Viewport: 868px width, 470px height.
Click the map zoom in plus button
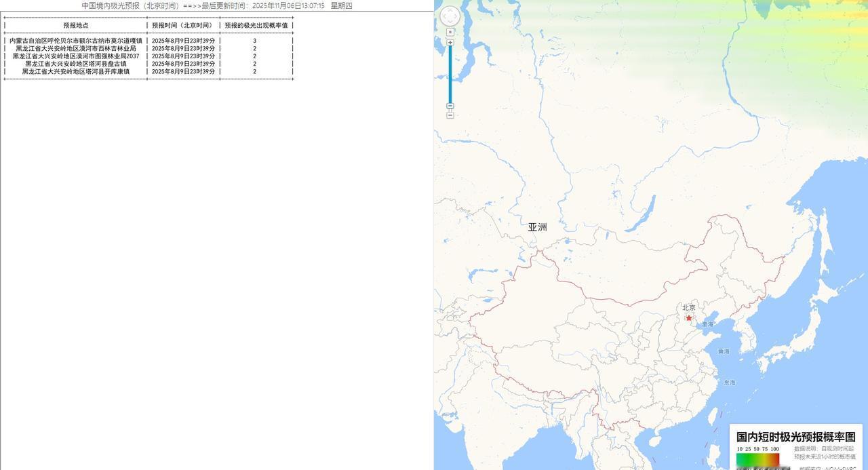tap(450, 42)
